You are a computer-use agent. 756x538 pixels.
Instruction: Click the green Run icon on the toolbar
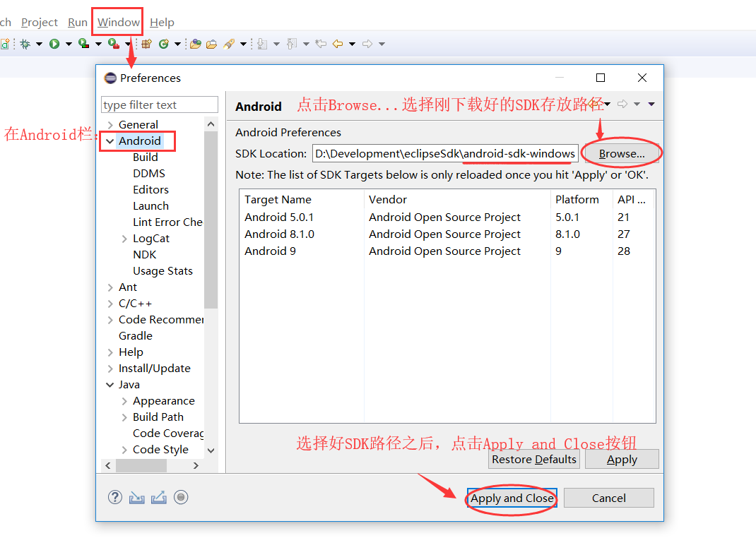tap(54, 43)
